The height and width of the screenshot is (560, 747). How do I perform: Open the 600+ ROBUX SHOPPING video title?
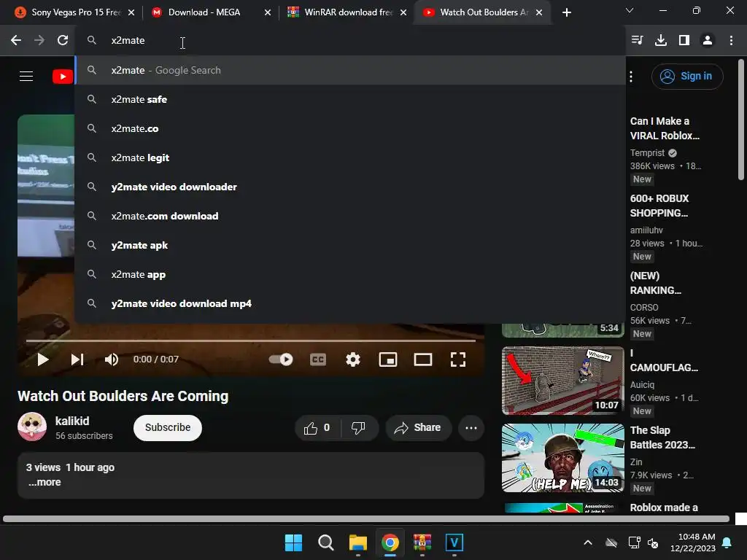(x=659, y=206)
